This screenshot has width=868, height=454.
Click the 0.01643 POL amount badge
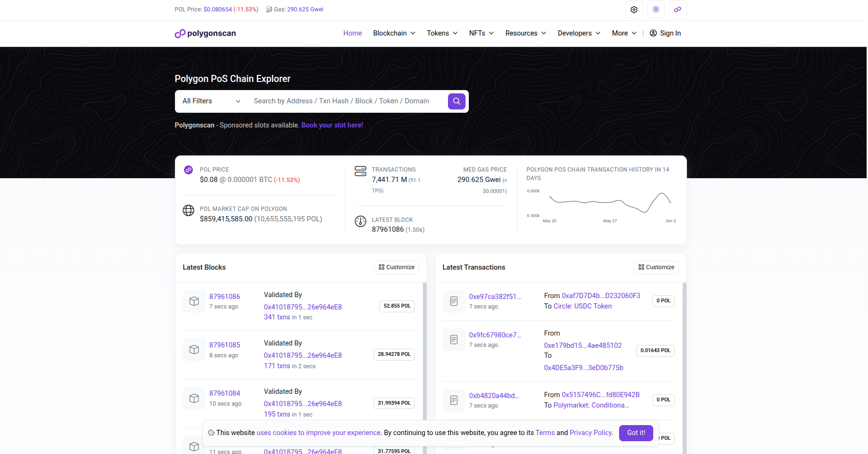[x=655, y=351]
